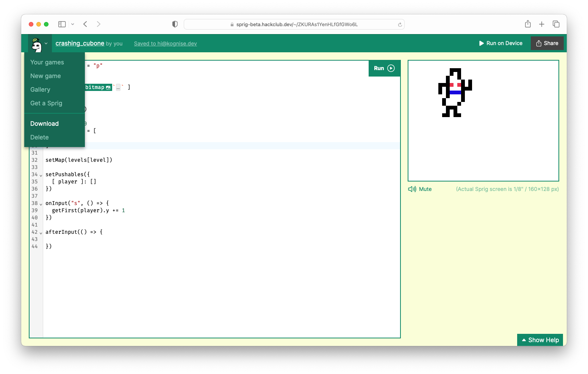
Task: Click the speaker icon beside Mute
Action: point(412,189)
